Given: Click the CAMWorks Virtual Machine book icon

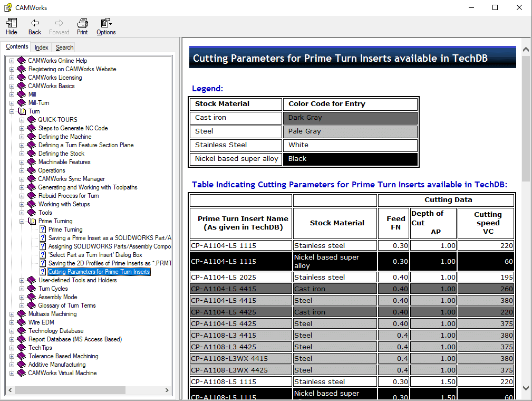Looking at the screenshot, I should pyautogui.click(x=22, y=373).
